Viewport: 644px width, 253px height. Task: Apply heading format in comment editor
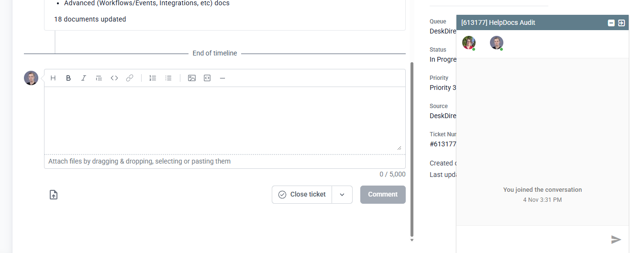tap(53, 78)
